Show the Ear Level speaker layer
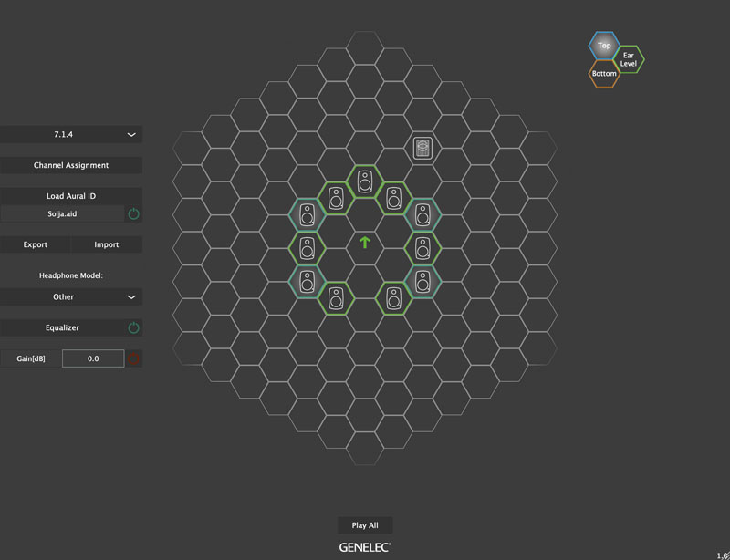This screenshot has width=730, height=560. (629, 59)
